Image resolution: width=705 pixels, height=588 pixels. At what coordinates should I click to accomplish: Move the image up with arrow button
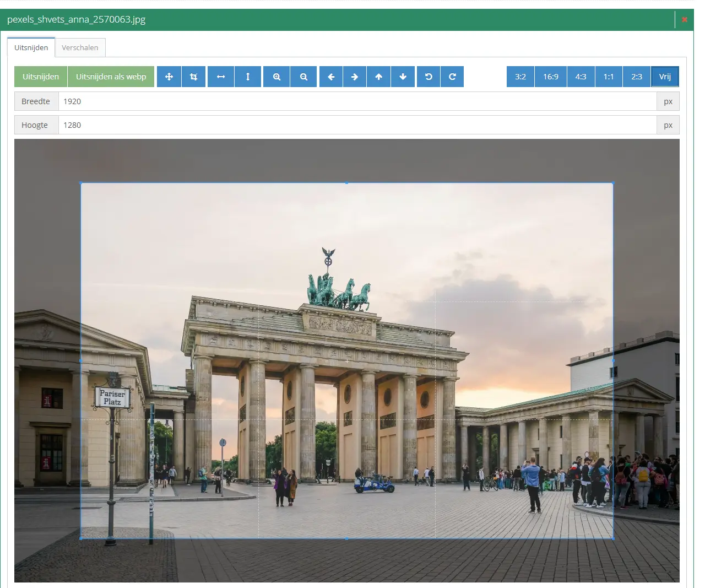pyautogui.click(x=379, y=77)
